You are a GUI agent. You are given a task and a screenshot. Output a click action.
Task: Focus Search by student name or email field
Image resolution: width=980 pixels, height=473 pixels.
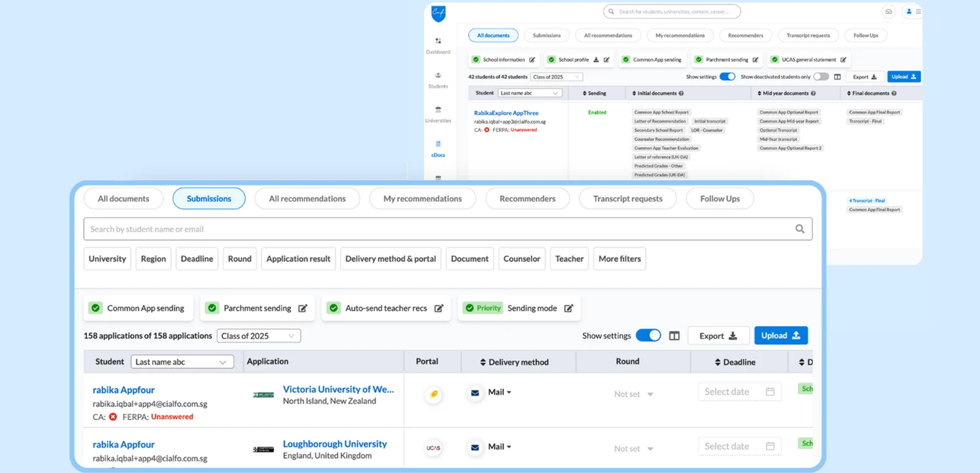tap(448, 229)
